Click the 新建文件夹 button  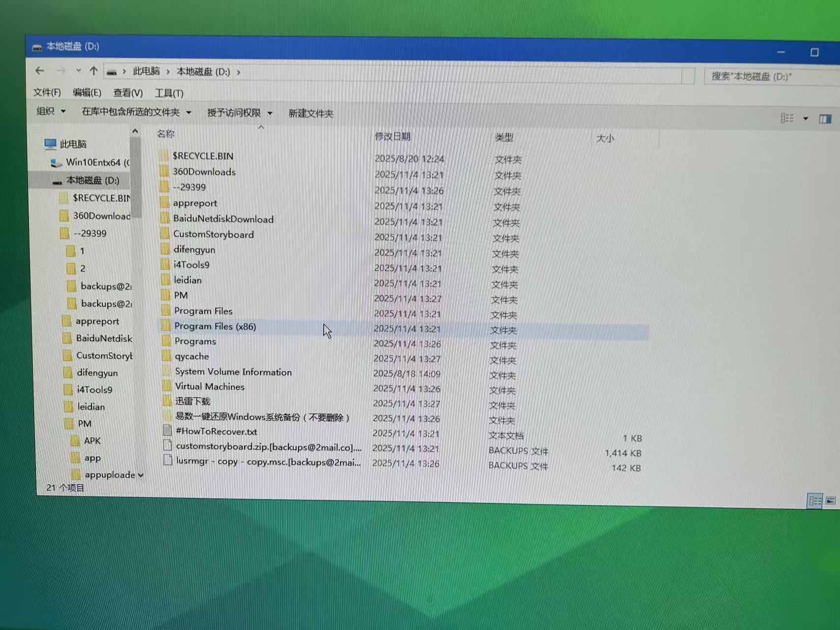tap(311, 113)
